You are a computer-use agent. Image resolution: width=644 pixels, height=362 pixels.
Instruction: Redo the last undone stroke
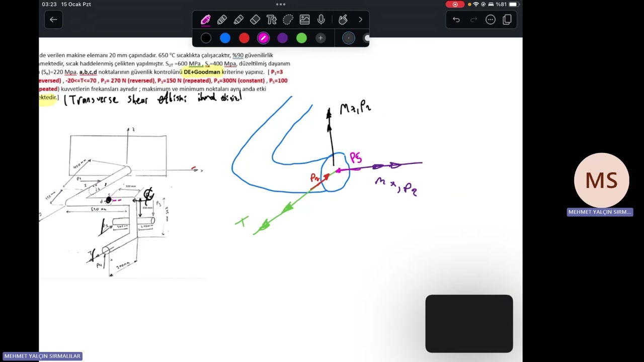tap(473, 20)
